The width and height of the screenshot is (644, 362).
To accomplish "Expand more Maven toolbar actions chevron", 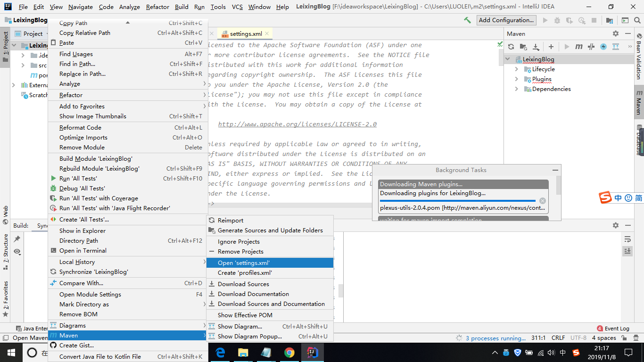I will 630,47.
